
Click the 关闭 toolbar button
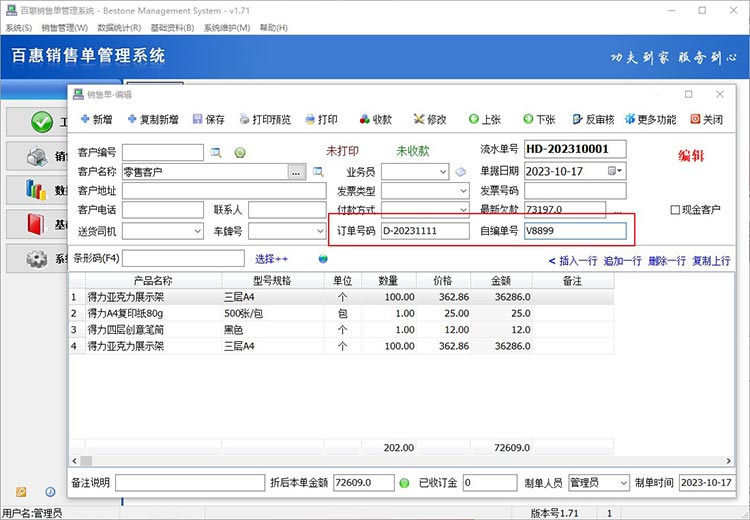[706, 119]
